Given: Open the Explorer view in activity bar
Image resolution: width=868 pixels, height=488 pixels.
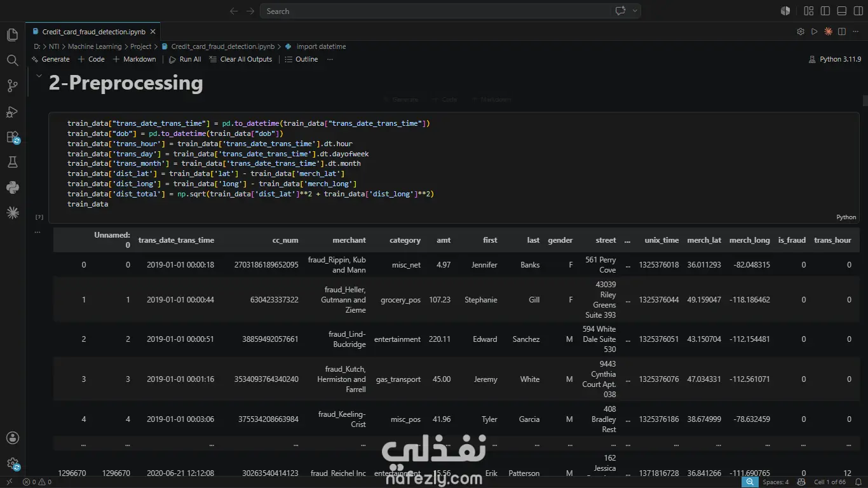Looking at the screenshot, I should coord(12,35).
